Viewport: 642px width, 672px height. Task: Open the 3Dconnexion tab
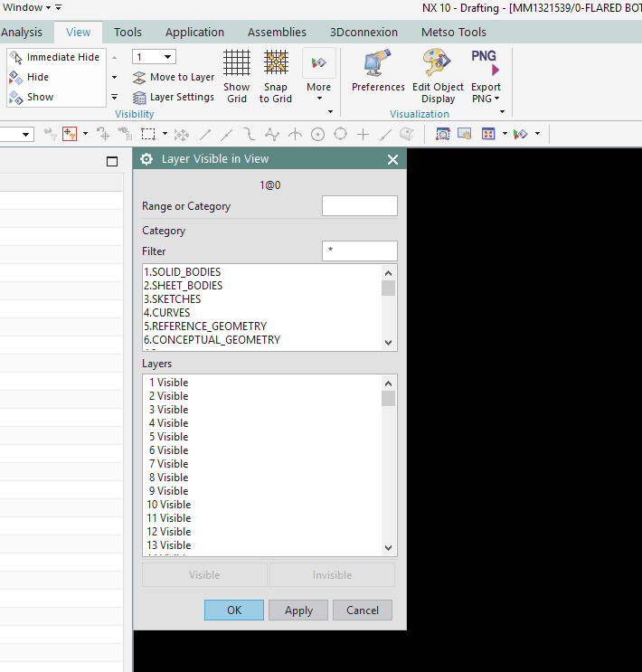(363, 33)
